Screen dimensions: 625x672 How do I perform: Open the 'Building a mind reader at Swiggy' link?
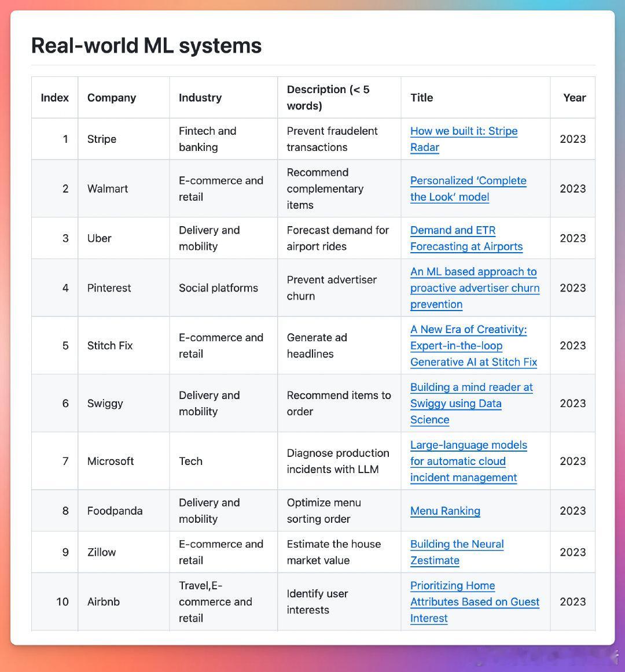(x=472, y=403)
